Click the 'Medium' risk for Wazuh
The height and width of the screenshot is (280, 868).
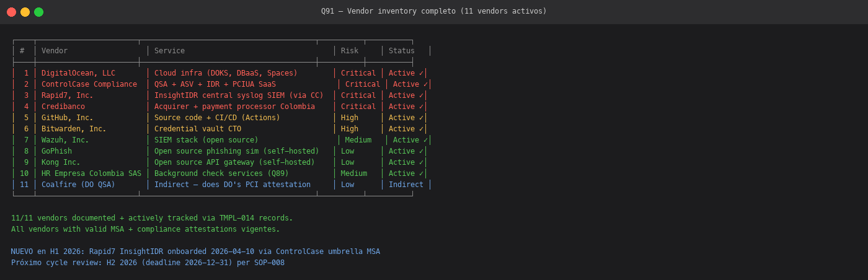358,140
